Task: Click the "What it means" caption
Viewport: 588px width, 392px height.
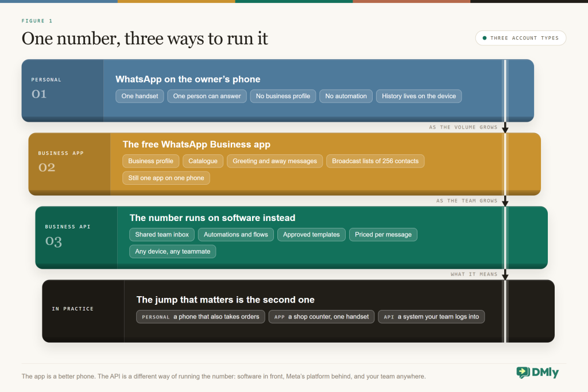Action: click(474, 274)
